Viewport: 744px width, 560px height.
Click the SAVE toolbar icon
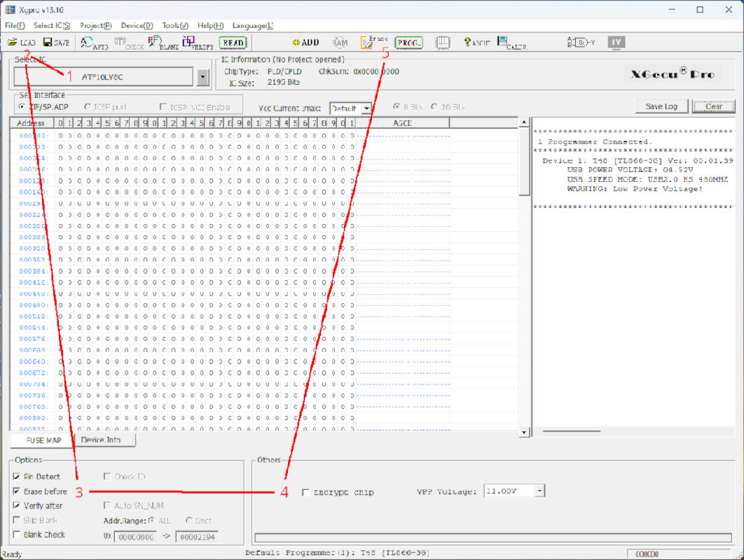coord(56,42)
